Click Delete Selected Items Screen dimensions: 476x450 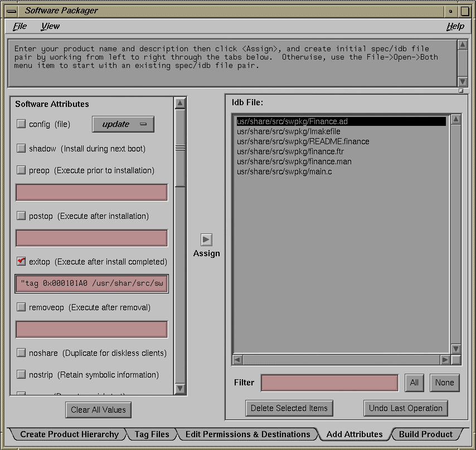tap(289, 408)
